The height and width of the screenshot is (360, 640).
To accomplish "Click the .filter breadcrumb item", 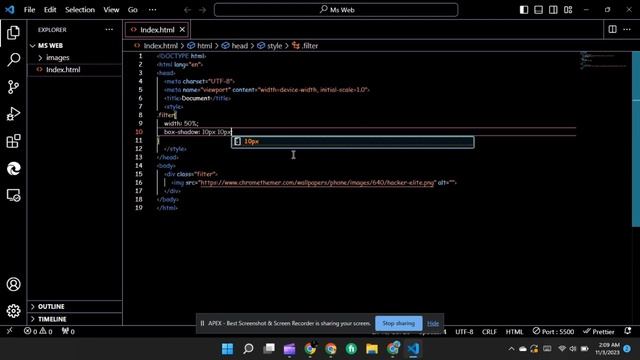I will point(305,46).
